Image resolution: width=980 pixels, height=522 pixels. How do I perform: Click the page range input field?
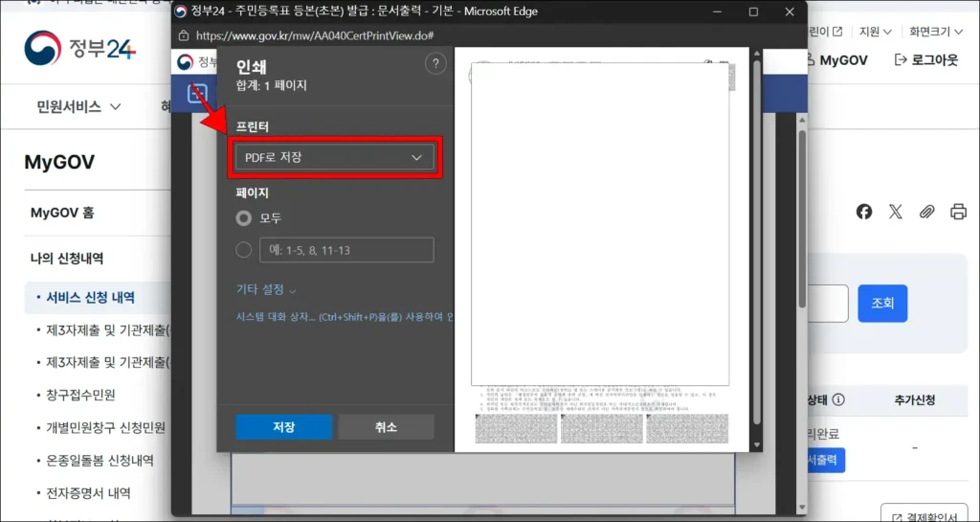pos(346,250)
